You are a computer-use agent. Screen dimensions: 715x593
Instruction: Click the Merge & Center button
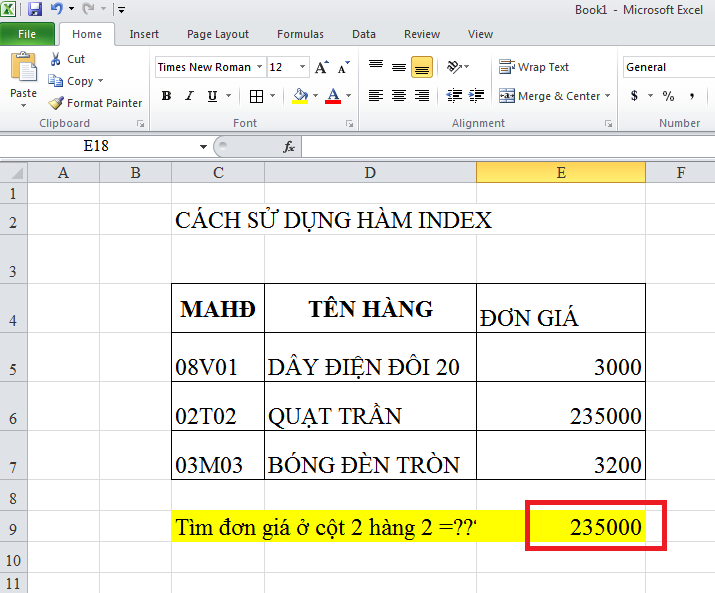(549, 96)
